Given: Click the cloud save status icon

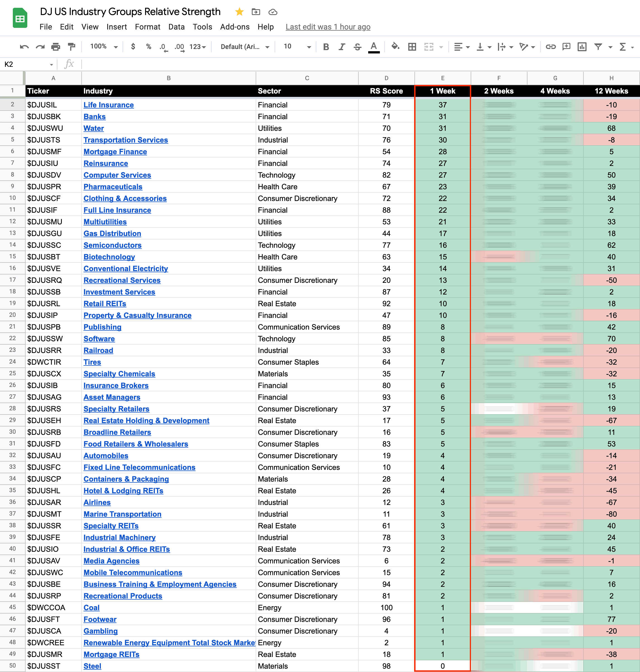Looking at the screenshot, I should pos(273,12).
